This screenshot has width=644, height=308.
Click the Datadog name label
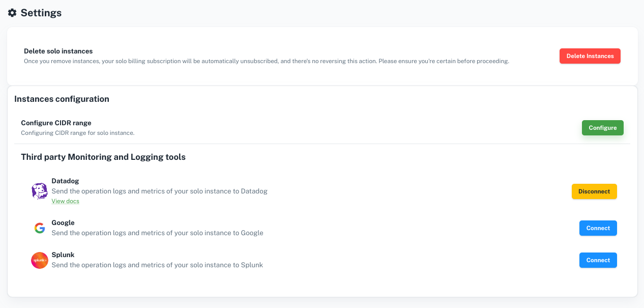pyautogui.click(x=65, y=181)
